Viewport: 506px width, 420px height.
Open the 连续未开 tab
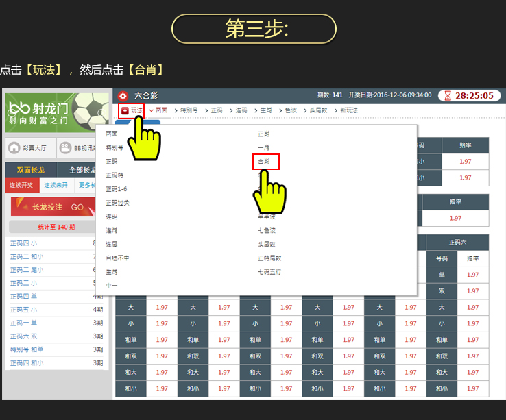(x=58, y=185)
